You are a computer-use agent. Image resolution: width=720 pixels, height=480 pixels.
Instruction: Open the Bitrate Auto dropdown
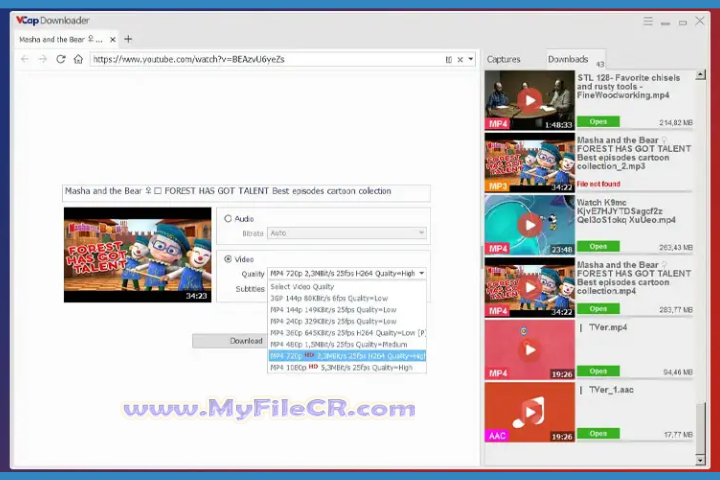(x=347, y=233)
